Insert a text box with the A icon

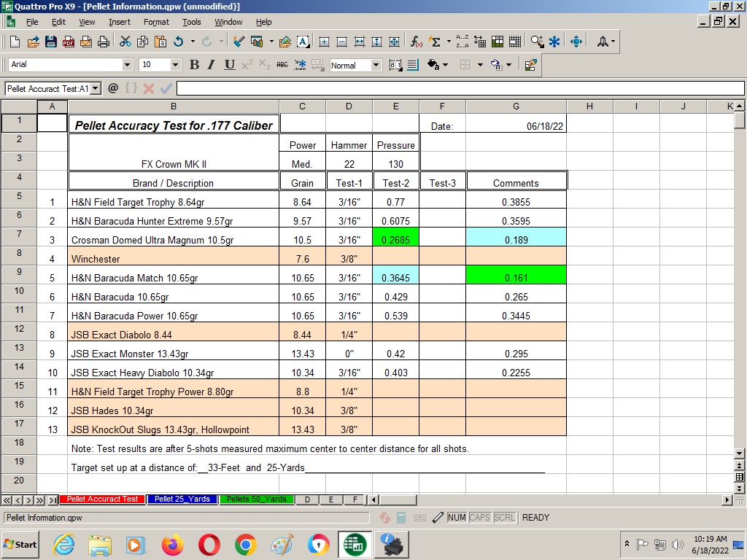[x=303, y=42]
